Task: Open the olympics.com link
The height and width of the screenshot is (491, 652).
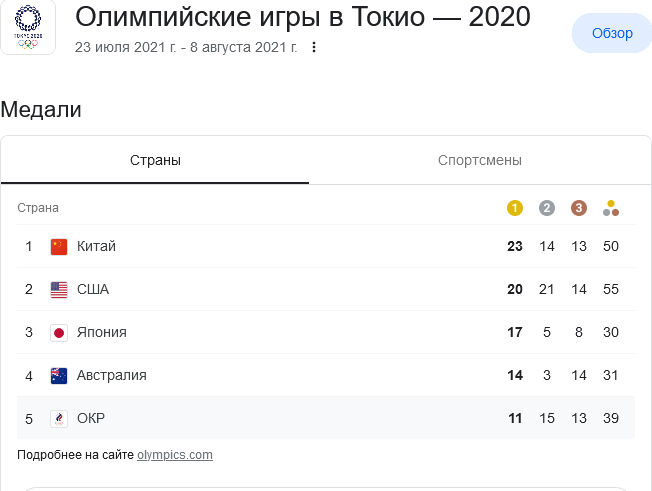Action: [175, 455]
